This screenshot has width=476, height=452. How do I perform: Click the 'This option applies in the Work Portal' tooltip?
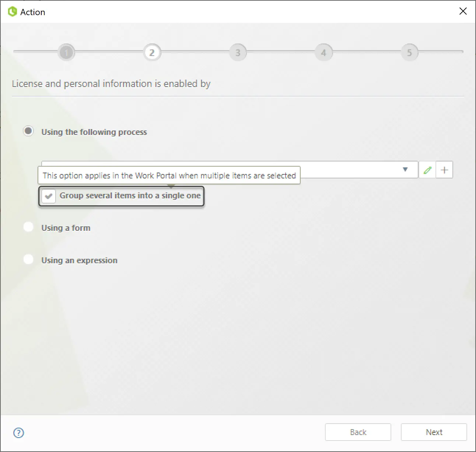(169, 175)
